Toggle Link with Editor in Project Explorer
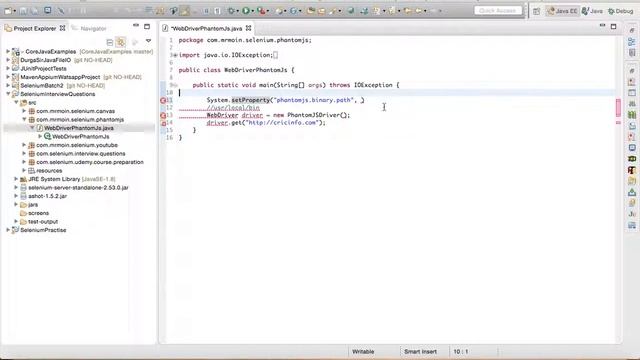Viewport: 640px width, 360px height. click(121, 42)
